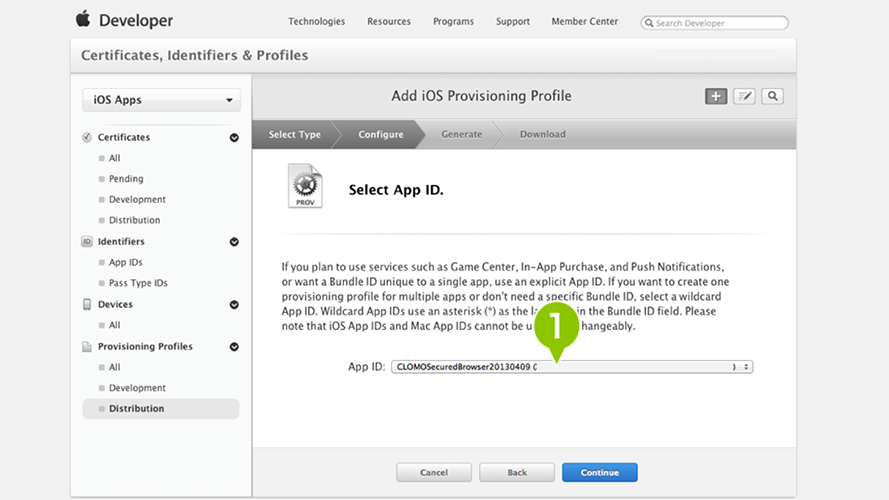Click the Cancel button
Screen dimensions: 889x500
[434, 472]
